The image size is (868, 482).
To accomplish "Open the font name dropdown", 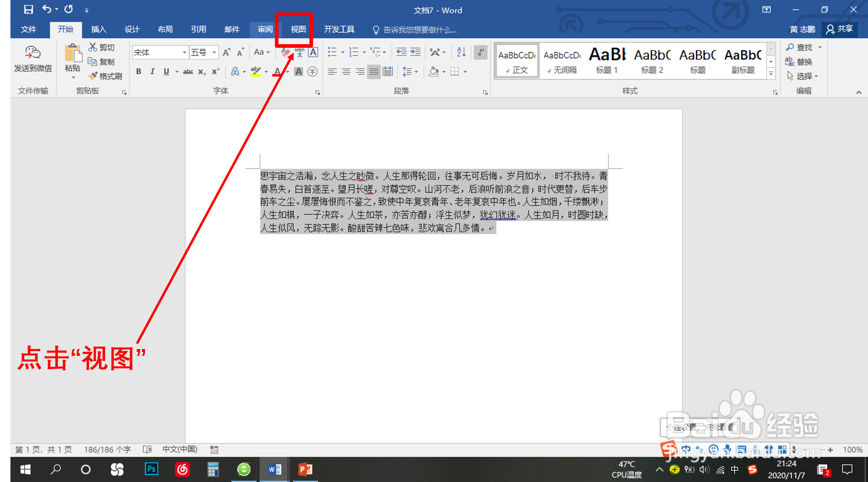I will point(184,53).
